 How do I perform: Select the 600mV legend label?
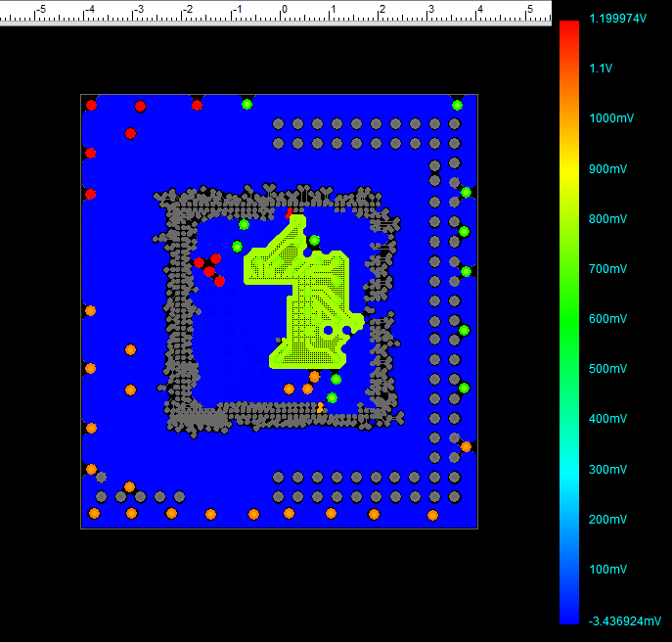(605, 318)
